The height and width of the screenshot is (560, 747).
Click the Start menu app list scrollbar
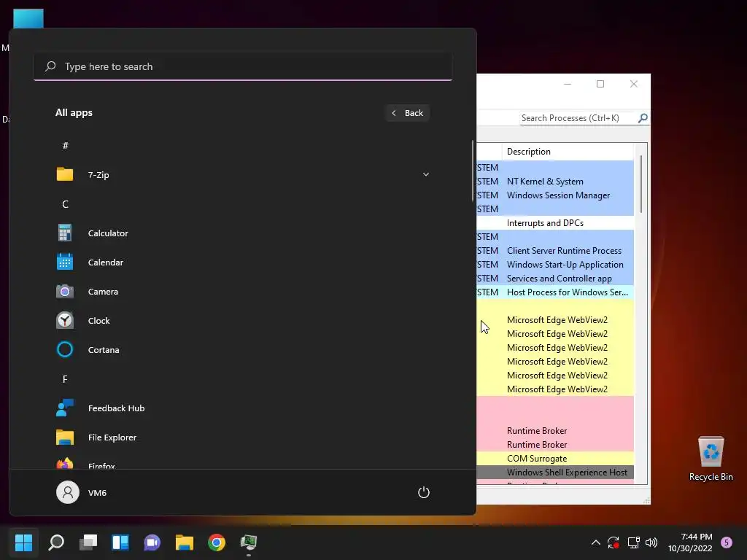click(473, 171)
